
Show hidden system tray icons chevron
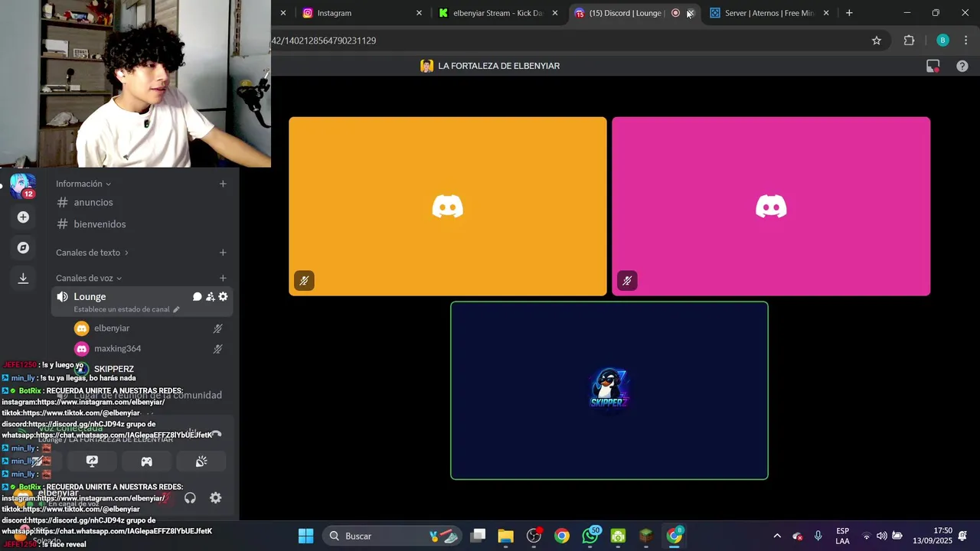(x=777, y=536)
